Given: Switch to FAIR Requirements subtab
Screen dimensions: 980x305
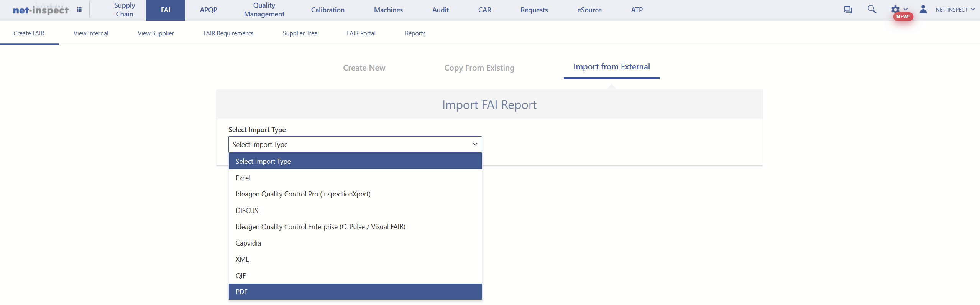Looking at the screenshot, I should [228, 33].
